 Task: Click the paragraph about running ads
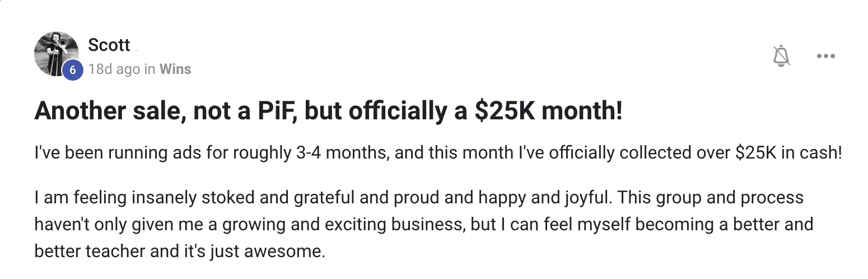point(438,154)
